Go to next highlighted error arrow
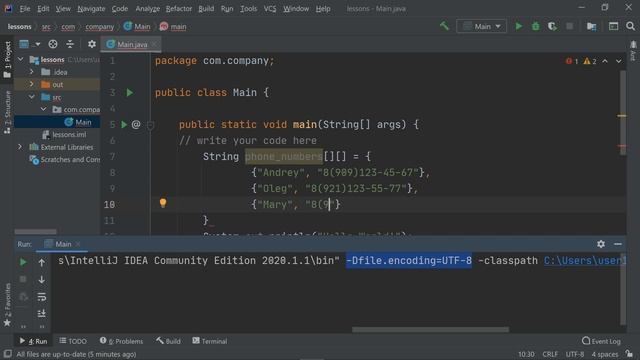Viewport: 640px width, 360px height. pyautogui.click(x=619, y=61)
